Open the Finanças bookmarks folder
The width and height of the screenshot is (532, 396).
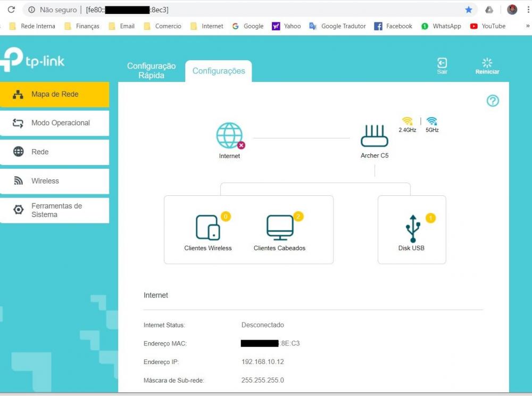pos(82,26)
